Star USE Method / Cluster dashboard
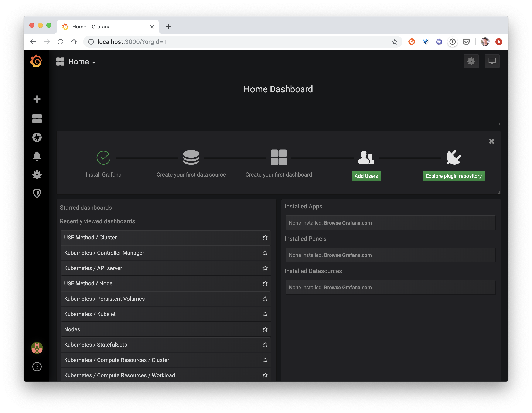532x413 pixels. point(265,238)
